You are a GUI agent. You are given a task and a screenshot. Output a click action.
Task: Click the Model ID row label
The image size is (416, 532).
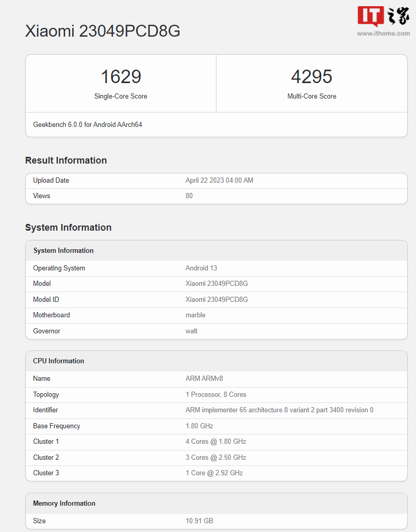[46, 300]
